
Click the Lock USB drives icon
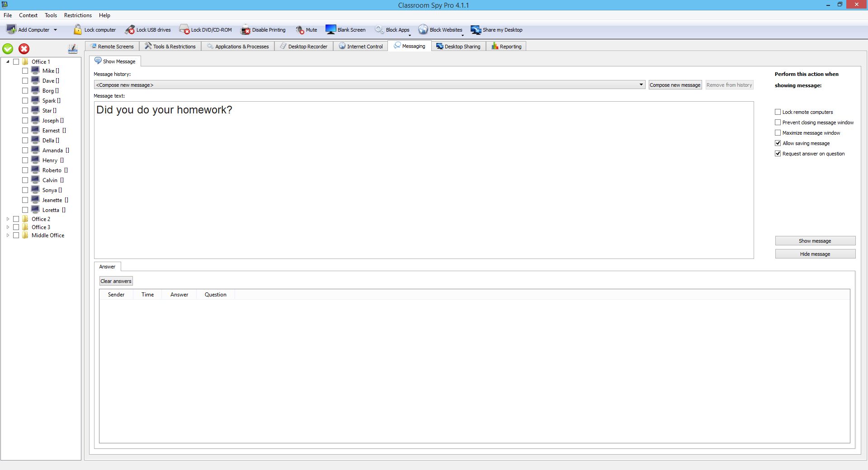[x=130, y=30]
